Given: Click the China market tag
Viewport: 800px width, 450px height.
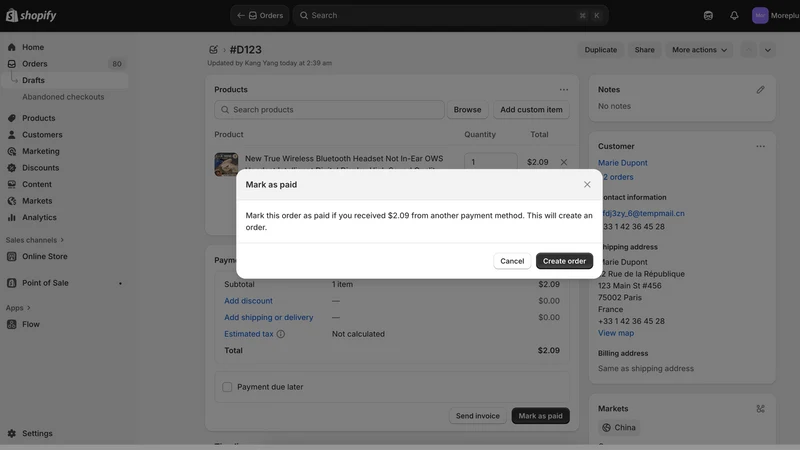Looking at the screenshot, I should click(618, 428).
